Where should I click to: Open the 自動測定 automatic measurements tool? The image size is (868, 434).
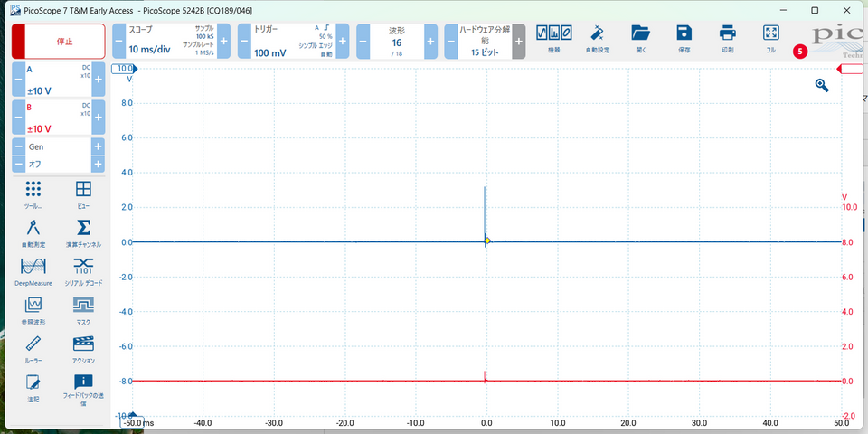pyautogui.click(x=33, y=231)
